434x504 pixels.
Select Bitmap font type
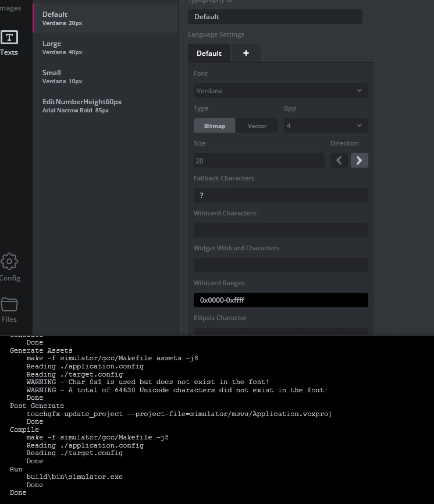point(214,126)
